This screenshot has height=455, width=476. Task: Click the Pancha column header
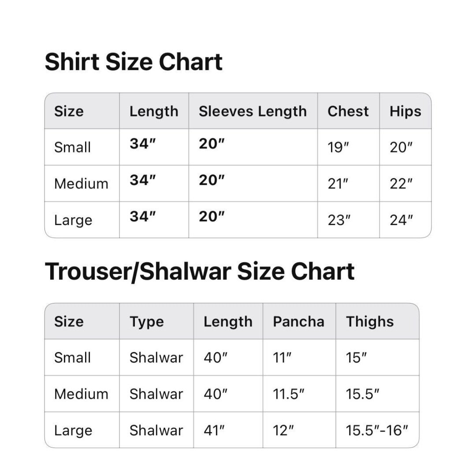tap(298, 322)
